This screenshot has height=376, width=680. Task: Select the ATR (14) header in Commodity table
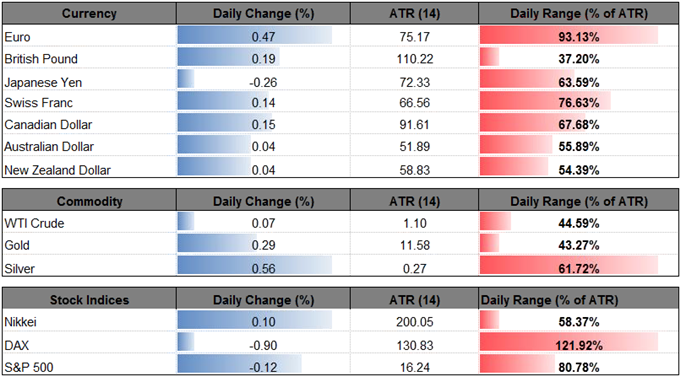(414, 201)
